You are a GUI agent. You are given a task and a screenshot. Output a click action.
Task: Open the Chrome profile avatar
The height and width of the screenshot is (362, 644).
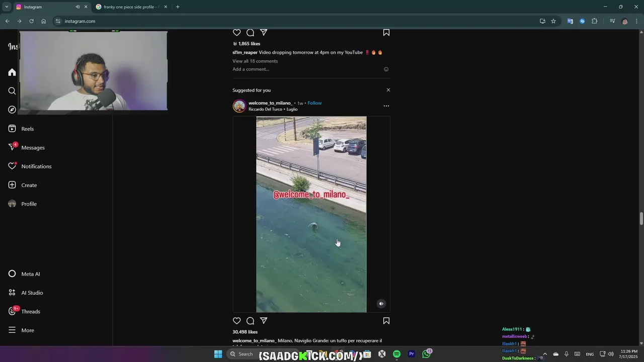pyautogui.click(x=625, y=21)
